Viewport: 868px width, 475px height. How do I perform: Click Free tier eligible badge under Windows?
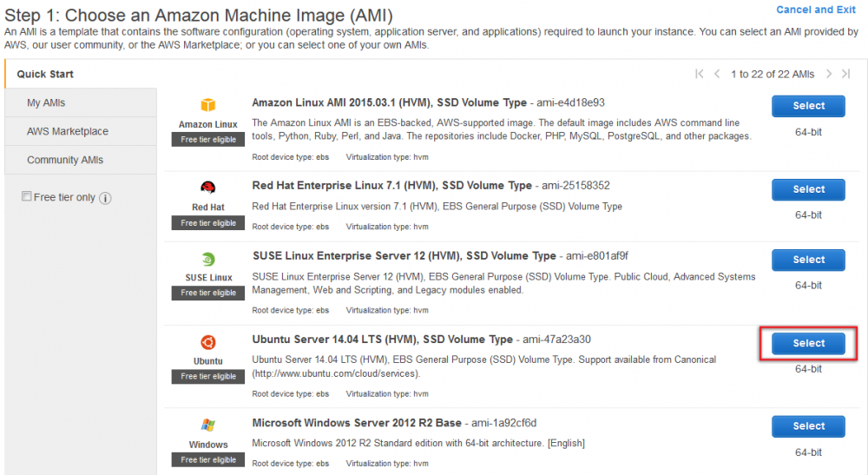208,460
